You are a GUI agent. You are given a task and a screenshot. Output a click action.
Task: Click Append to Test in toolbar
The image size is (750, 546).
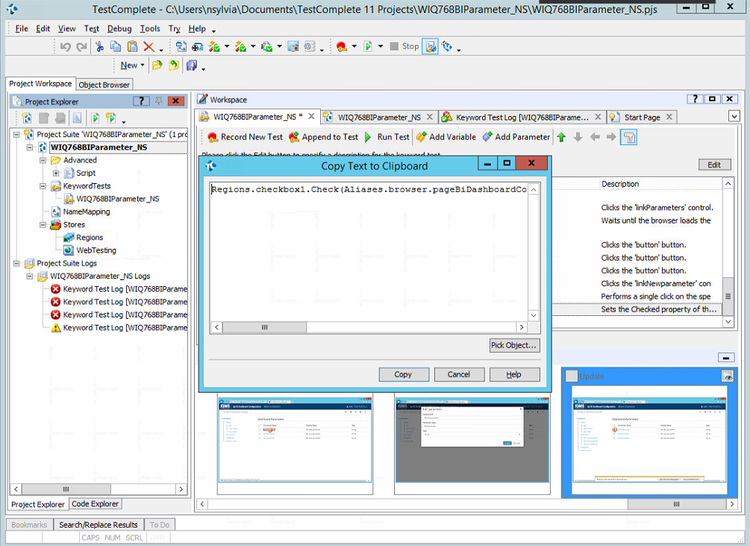[323, 137]
